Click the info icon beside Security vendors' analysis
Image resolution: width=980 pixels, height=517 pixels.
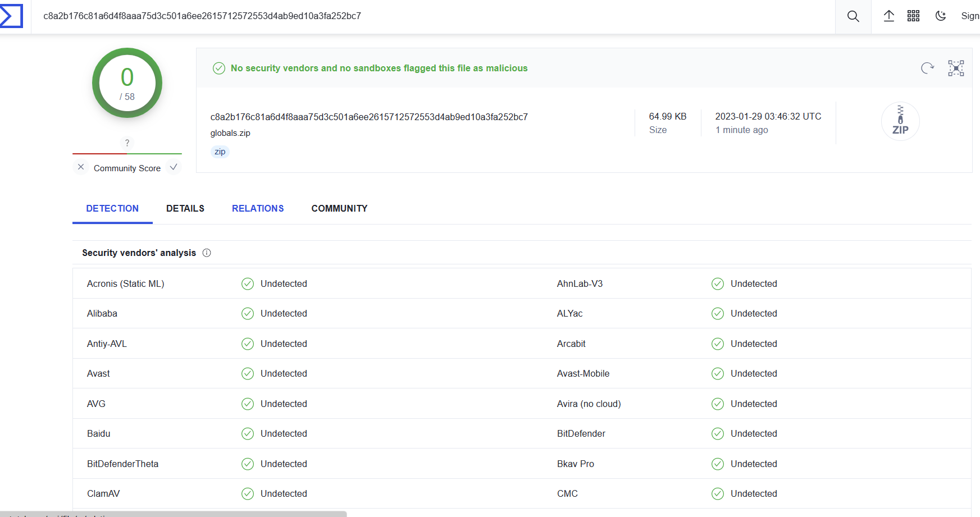(207, 253)
